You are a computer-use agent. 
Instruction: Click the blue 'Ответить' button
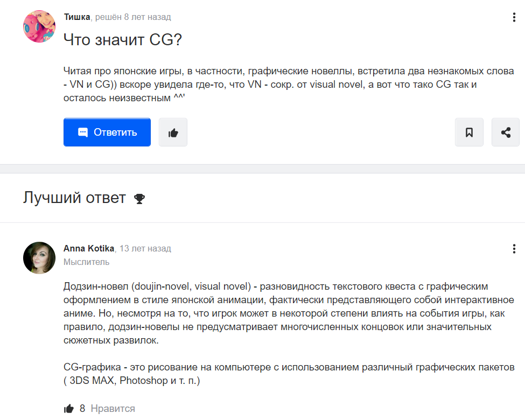tap(107, 132)
